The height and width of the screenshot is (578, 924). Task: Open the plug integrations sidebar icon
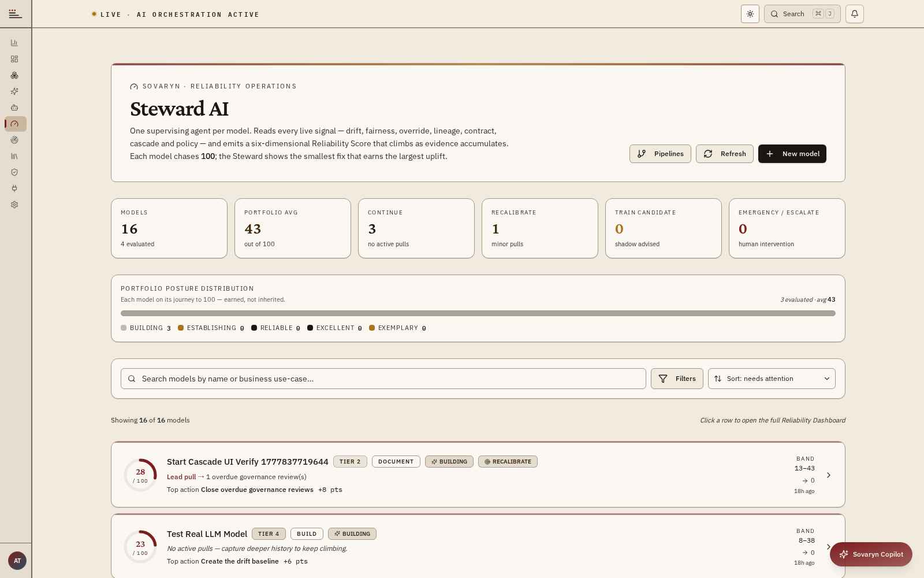point(14,188)
